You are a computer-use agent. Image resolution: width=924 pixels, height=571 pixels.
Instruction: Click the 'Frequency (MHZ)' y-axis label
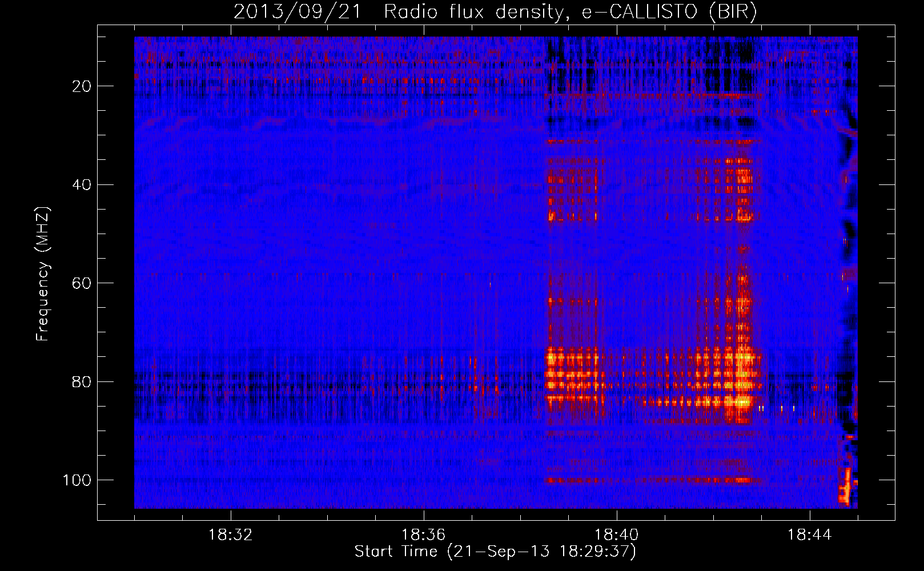coord(43,274)
